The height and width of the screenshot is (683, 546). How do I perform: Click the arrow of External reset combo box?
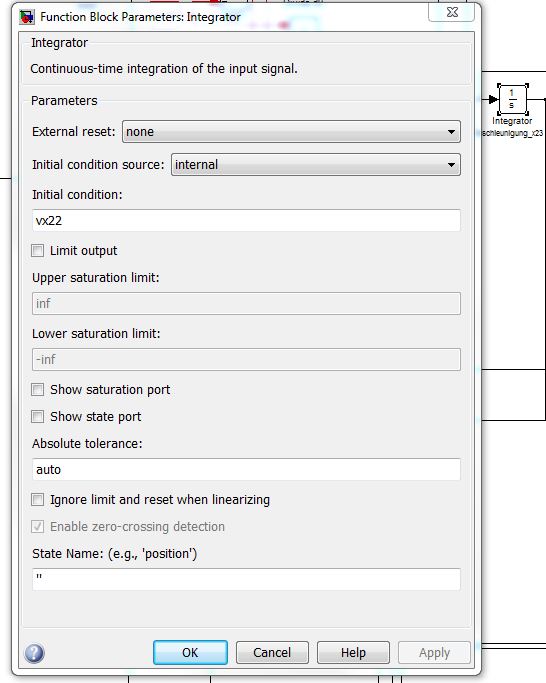(x=451, y=132)
